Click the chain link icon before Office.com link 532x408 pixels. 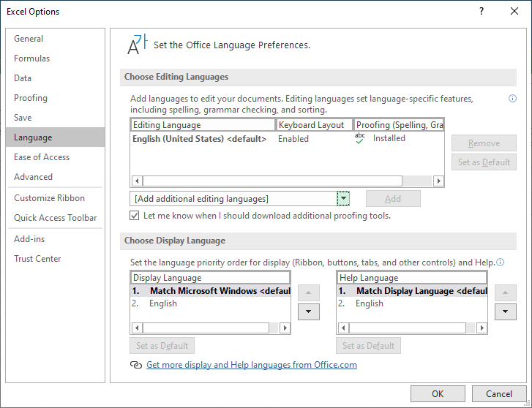click(135, 365)
